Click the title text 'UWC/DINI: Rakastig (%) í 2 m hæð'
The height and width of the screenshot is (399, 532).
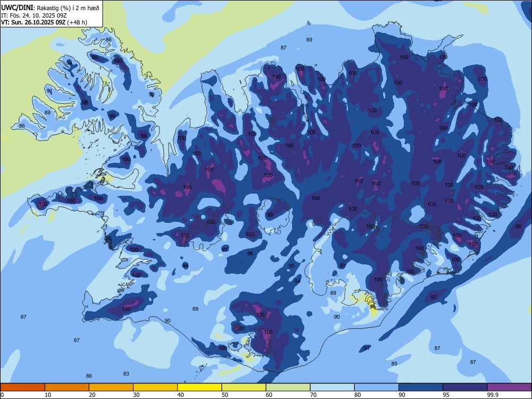pos(50,8)
